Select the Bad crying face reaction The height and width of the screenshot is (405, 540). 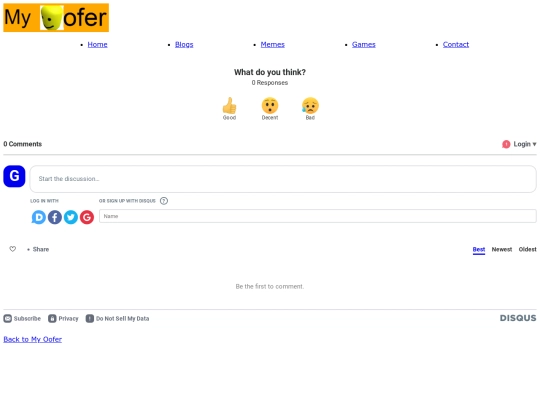(x=310, y=106)
